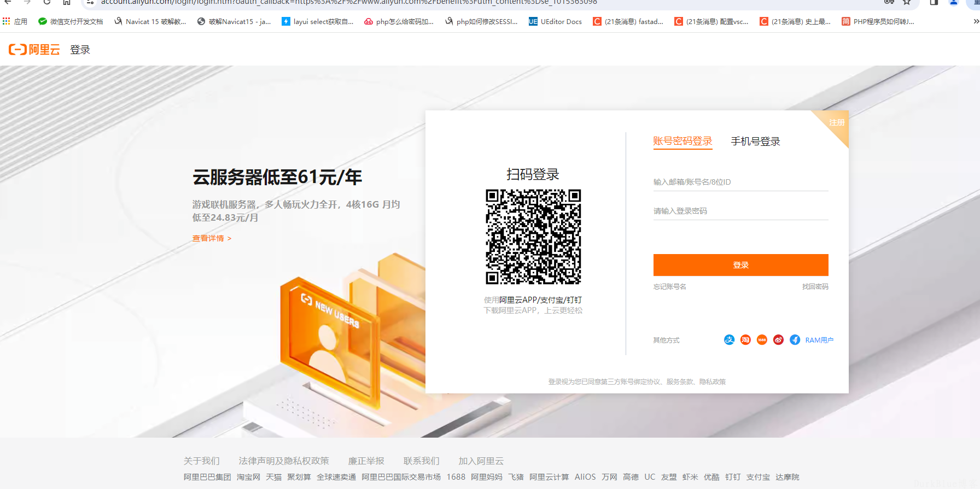Open the 阿里妈妈 footer link
The height and width of the screenshot is (489, 980).
pyautogui.click(x=487, y=477)
